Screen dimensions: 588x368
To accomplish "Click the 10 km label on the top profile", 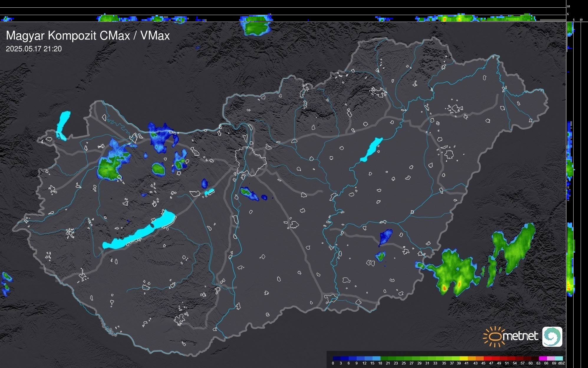I will coord(568,6).
